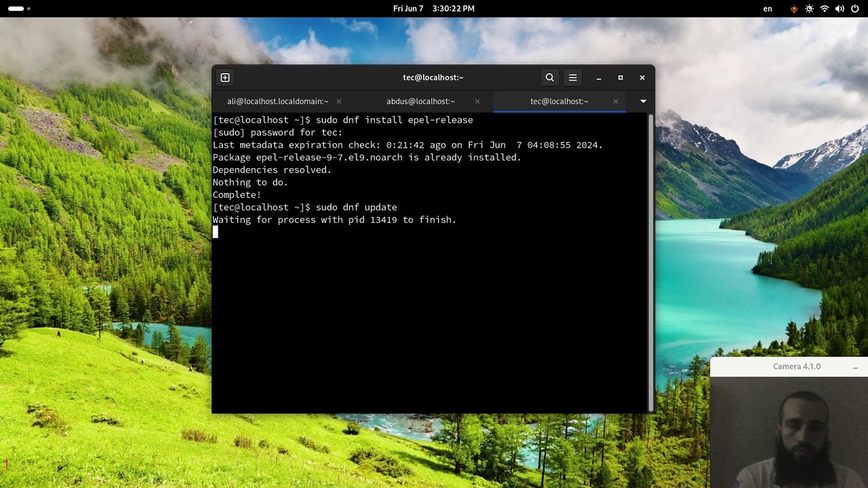Click the volume speaker icon

click(x=840, y=9)
